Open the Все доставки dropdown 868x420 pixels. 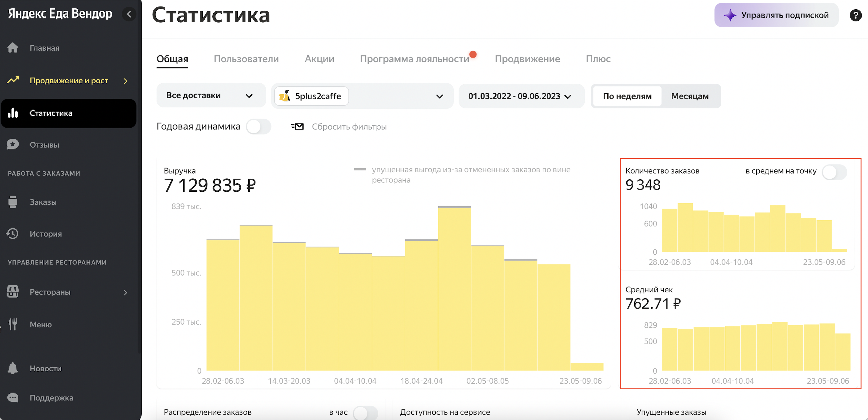(211, 96)
